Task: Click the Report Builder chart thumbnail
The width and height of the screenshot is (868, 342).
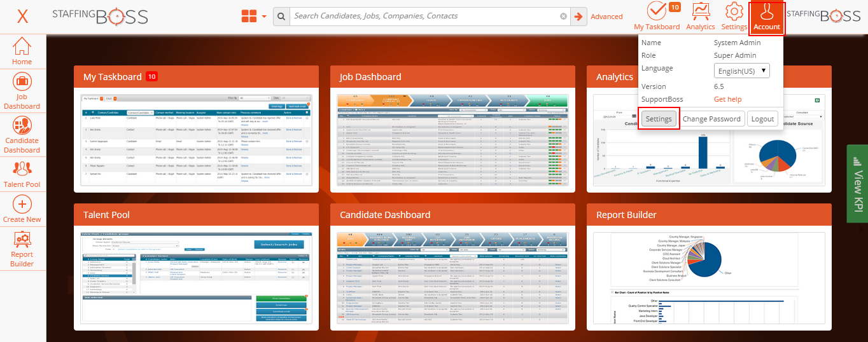Action: coord(709,278)
